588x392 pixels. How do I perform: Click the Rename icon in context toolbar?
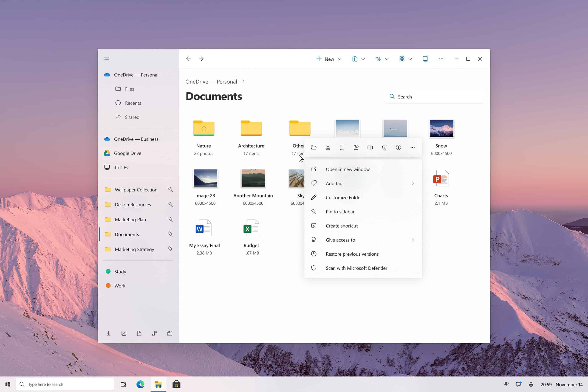370,147
